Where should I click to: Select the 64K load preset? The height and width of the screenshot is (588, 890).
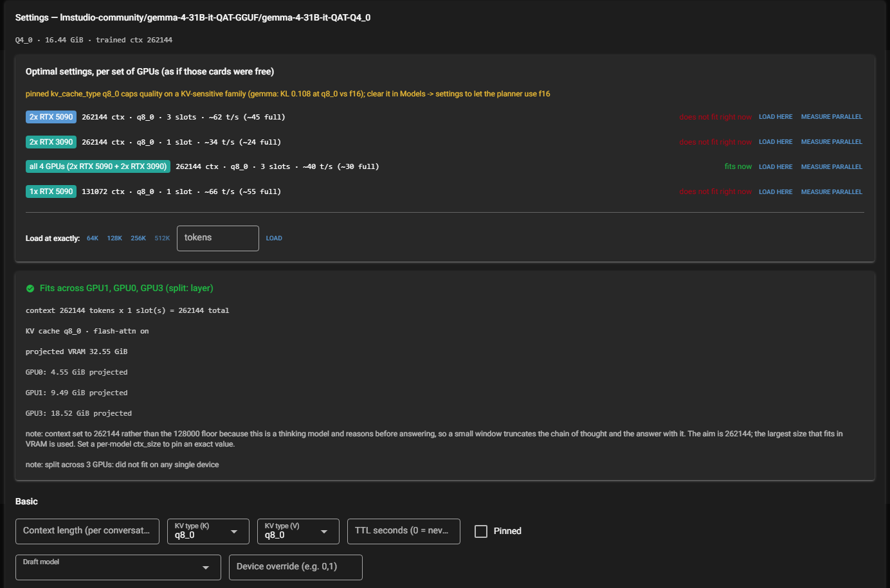click(93, 238)
